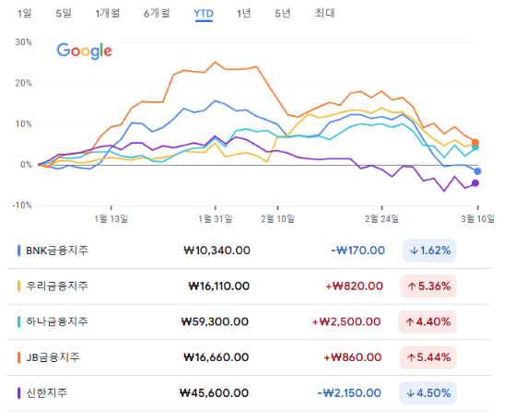Open the 하나금융지주 stock link
The height and width of the screenshot is (420, 515).
[57, 321]
